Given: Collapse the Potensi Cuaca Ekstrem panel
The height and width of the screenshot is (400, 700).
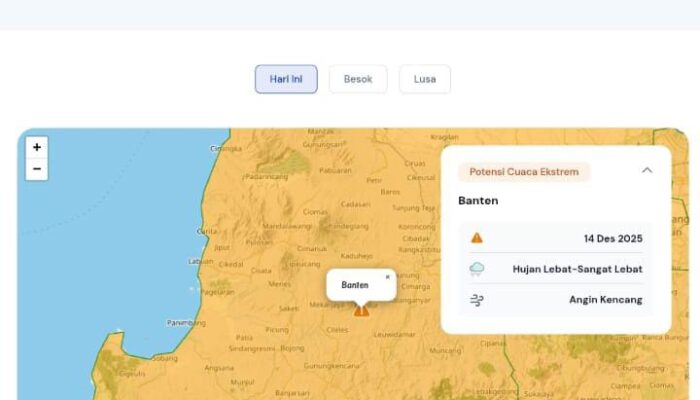Looking at the screenshot, I should coord(647,171).
